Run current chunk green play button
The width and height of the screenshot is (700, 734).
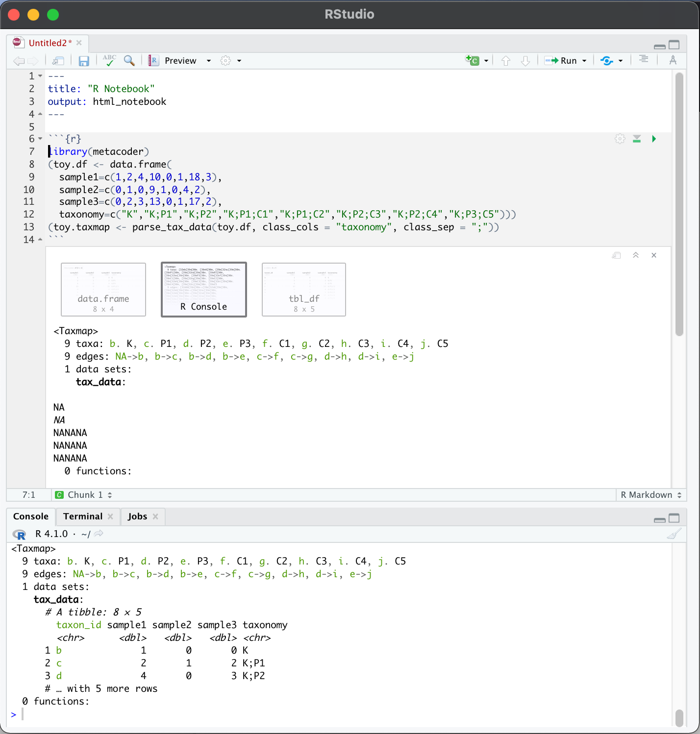(654, 139)
